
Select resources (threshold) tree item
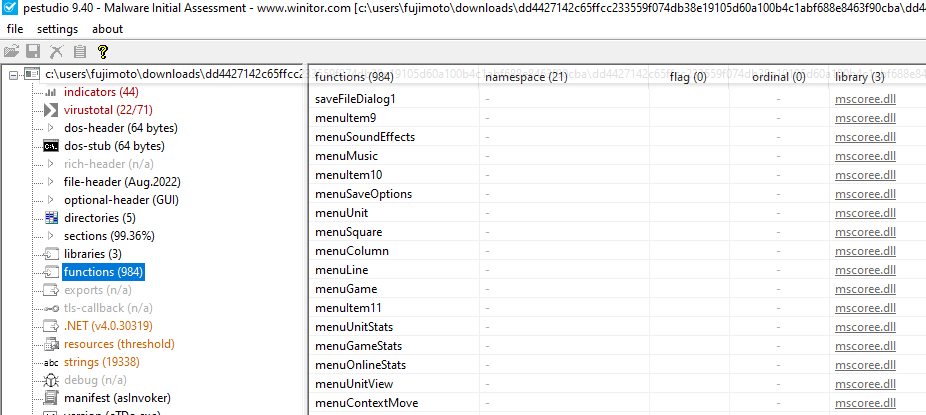point(119,344)
